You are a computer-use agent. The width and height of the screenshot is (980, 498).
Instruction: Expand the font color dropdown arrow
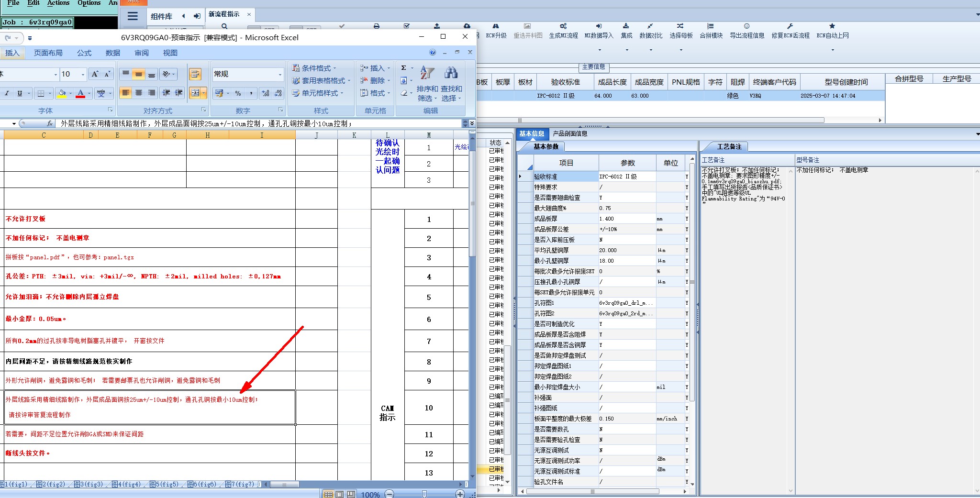[x=89, y=93]
